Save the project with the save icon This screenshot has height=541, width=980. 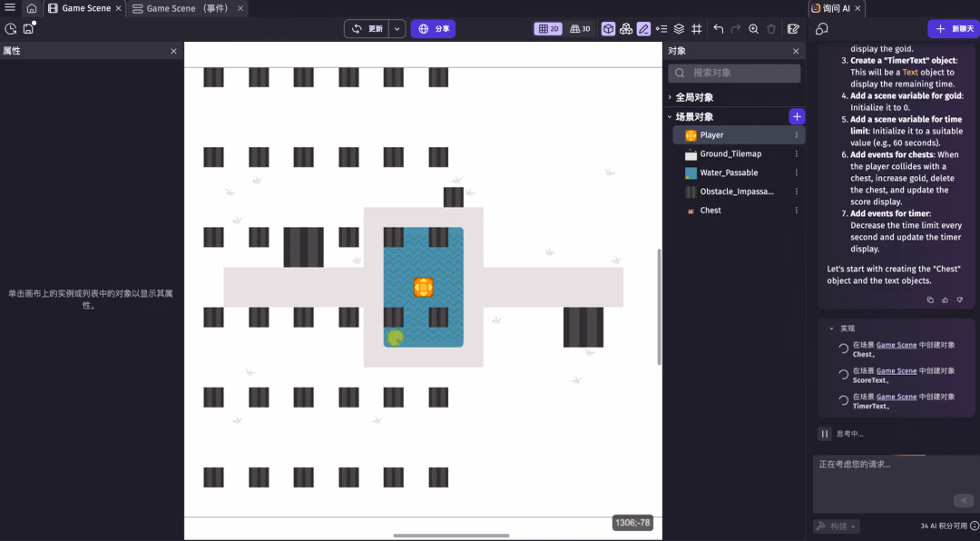pos(29,29)
